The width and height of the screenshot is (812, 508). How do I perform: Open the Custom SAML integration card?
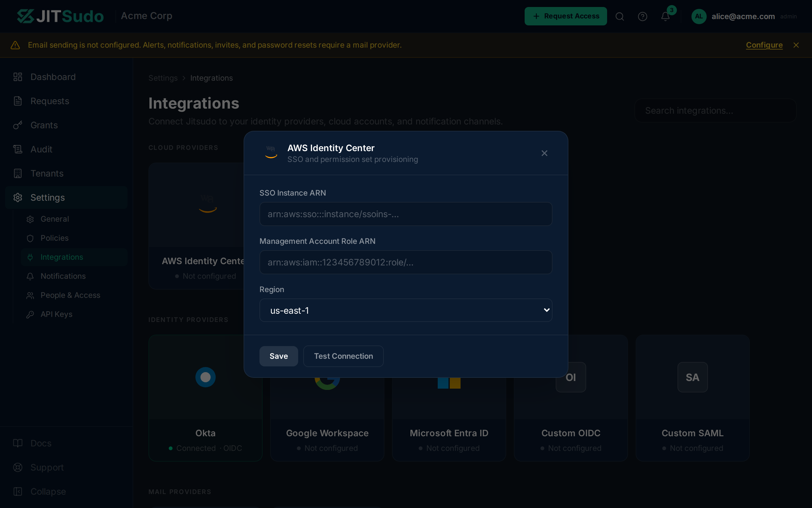pos(692,398)
